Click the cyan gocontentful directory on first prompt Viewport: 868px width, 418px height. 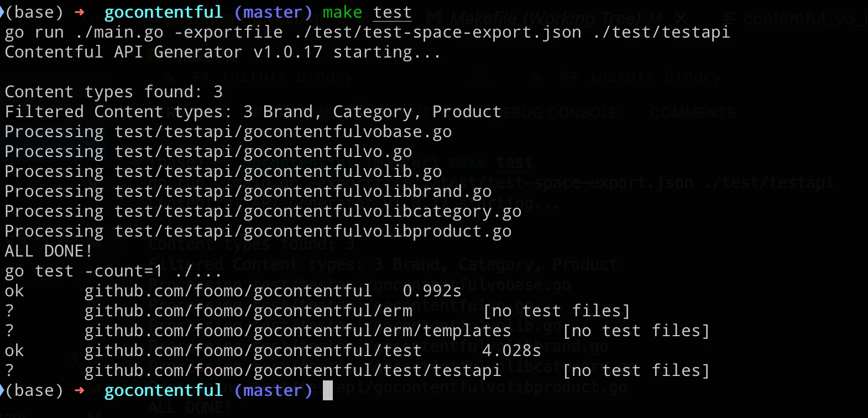[x=164, y=12]
